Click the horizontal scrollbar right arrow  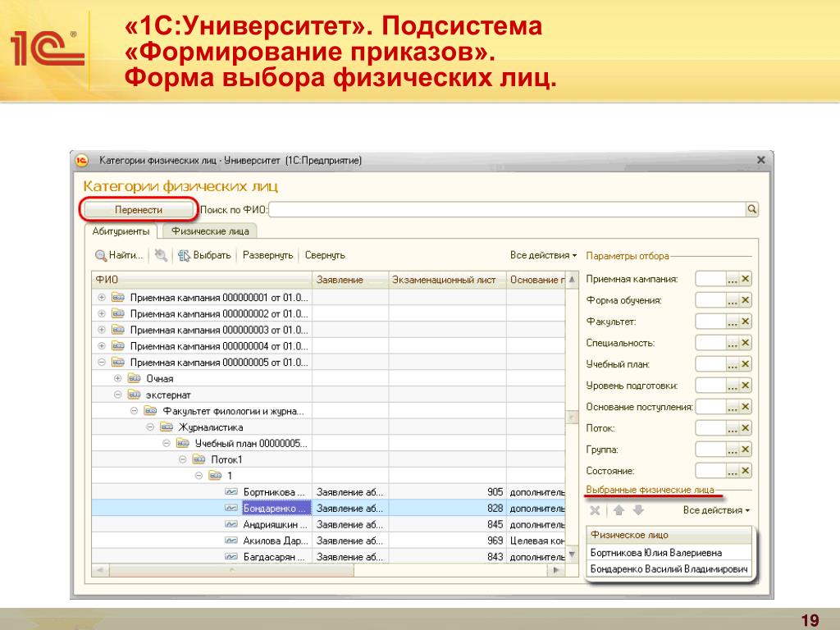click(x=556, y=571)
